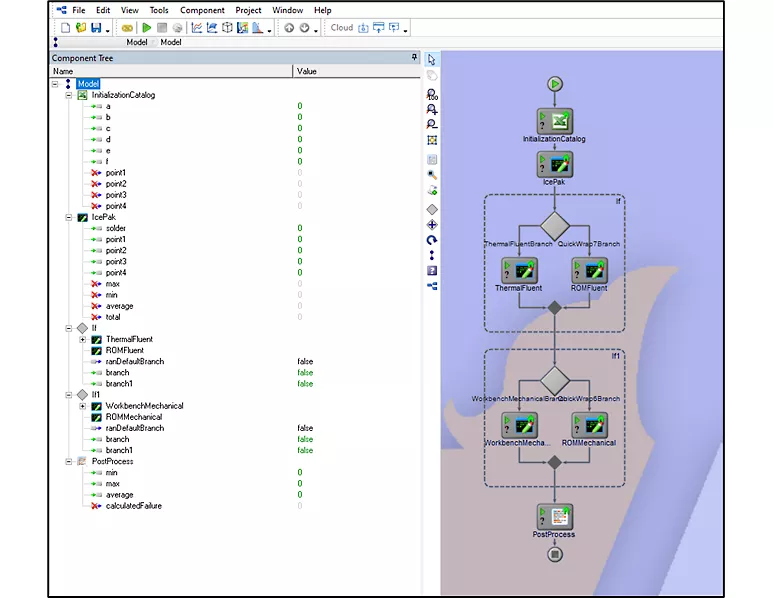Select the pointer arrow tool
Image resolution: width=773 pixels, height=598 pixels.
432,60
